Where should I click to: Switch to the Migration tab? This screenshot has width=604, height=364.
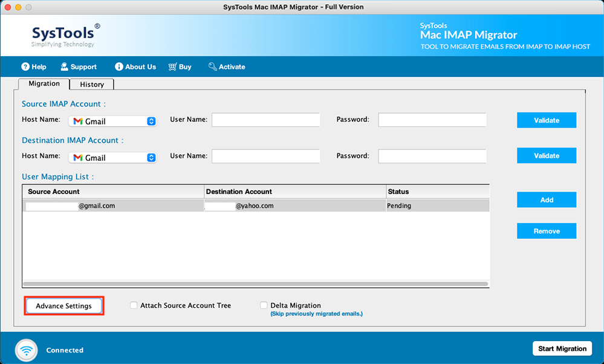pyautogui.click(x=44, y=83)
